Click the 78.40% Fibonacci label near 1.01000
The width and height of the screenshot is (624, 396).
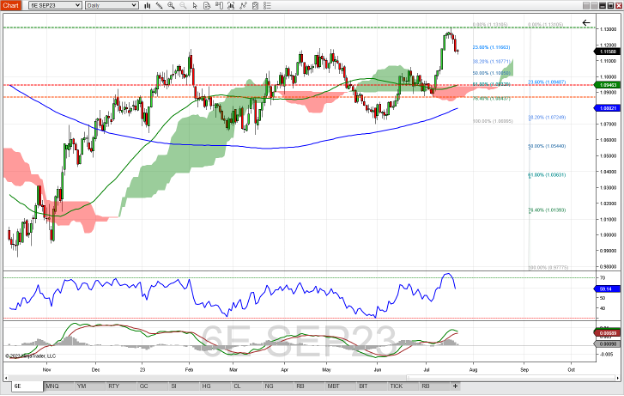point(547,210)
